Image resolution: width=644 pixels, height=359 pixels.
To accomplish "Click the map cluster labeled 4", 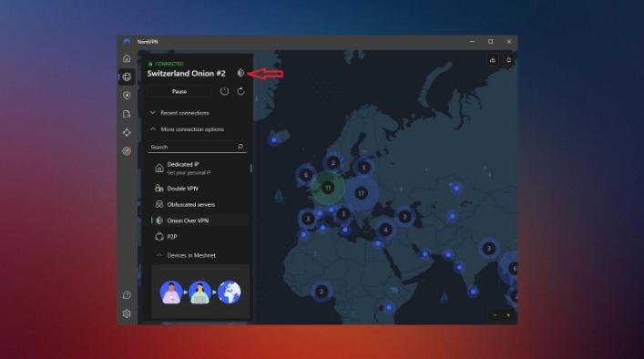I will click(x=385, y=230).
